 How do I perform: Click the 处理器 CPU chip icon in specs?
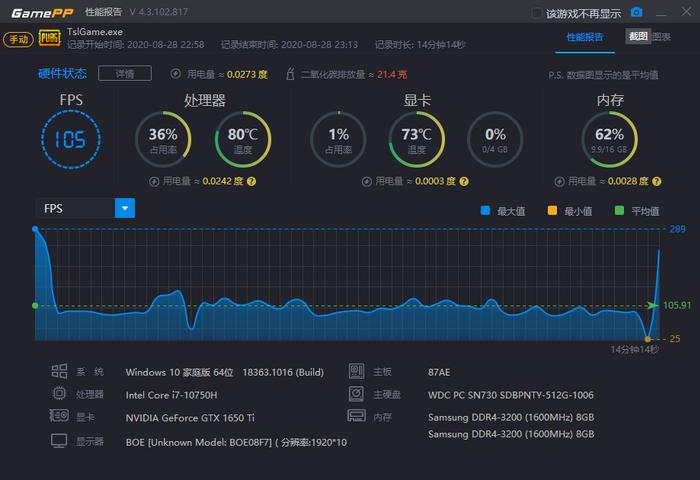point(59,393)
